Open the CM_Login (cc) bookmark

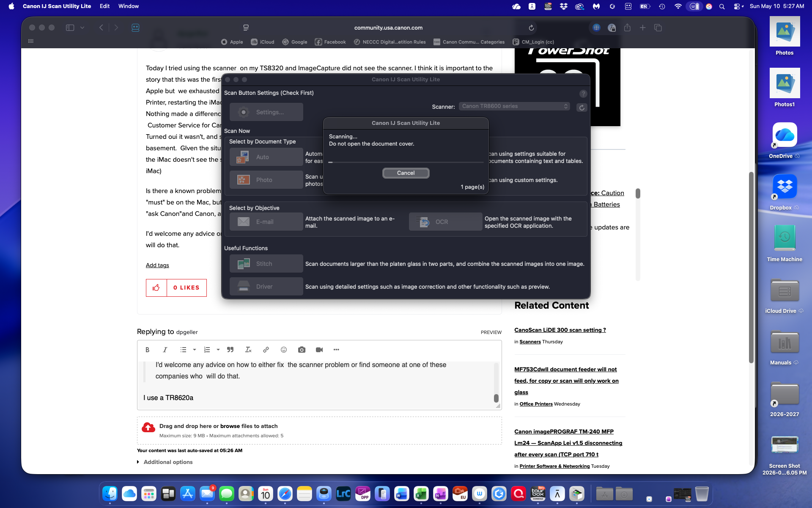click(533, 42)
